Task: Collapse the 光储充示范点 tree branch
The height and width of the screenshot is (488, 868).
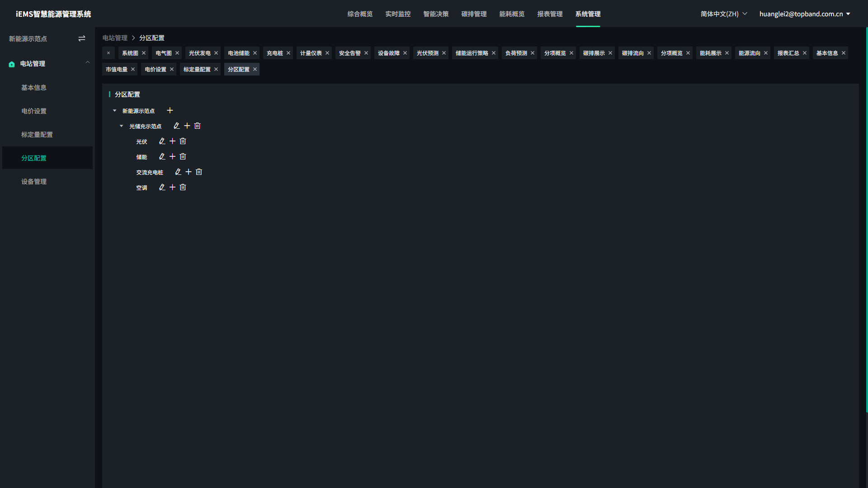Action: pyautogui.click(x=122, y=126)
